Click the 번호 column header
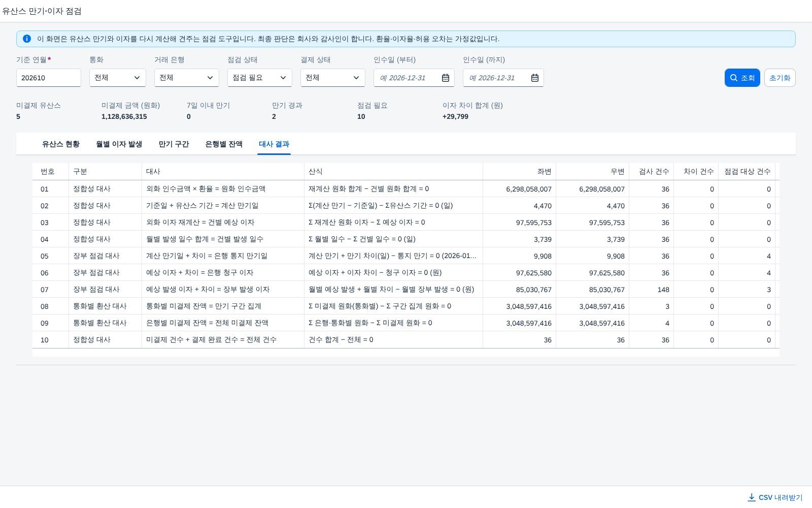 click(51, 172)
